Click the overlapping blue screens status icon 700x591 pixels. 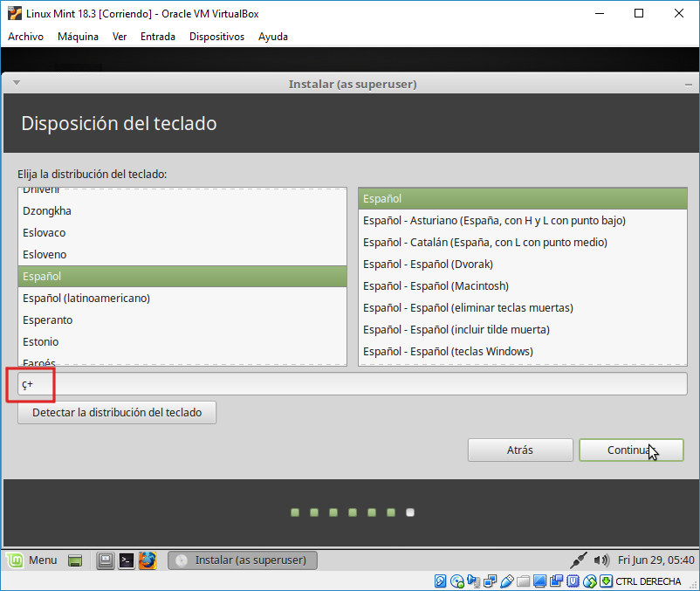tap(556, 581)
